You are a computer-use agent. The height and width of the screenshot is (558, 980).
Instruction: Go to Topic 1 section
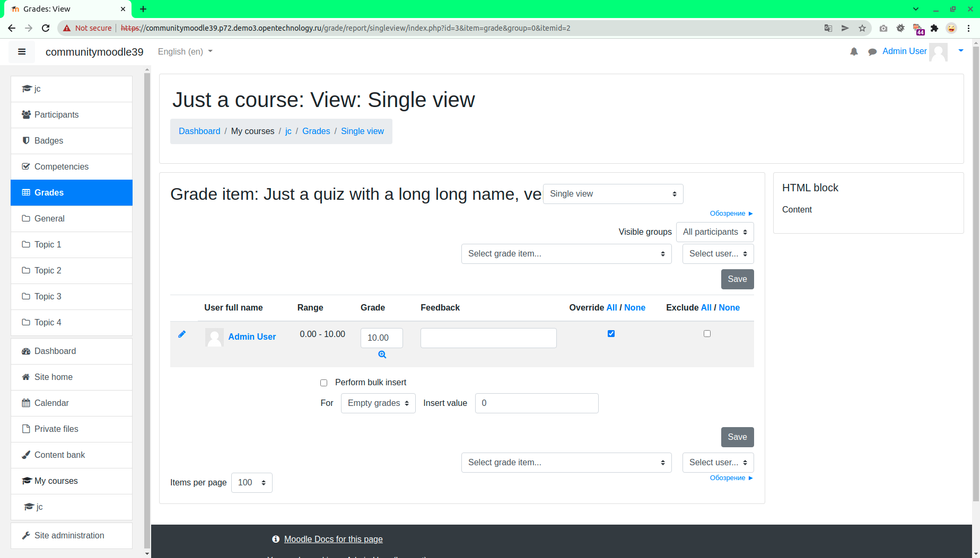72,245
